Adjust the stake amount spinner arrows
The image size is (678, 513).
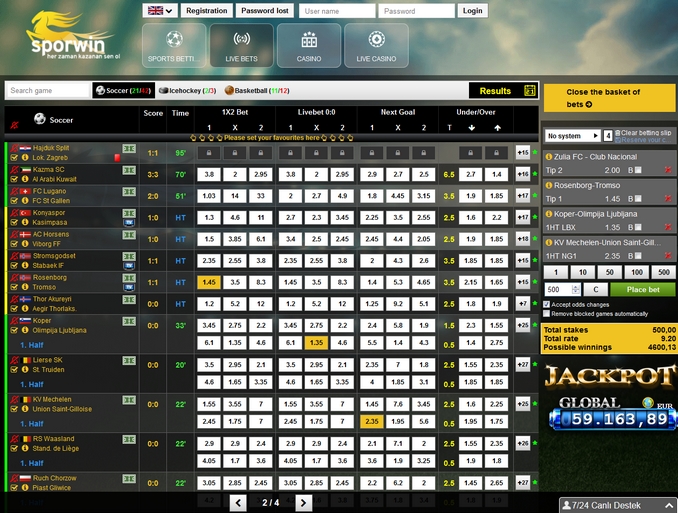pyautogui.click(x=576, y=289)
